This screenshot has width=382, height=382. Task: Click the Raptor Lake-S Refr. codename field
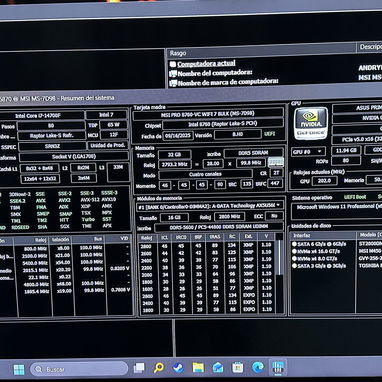pos(52,136)
